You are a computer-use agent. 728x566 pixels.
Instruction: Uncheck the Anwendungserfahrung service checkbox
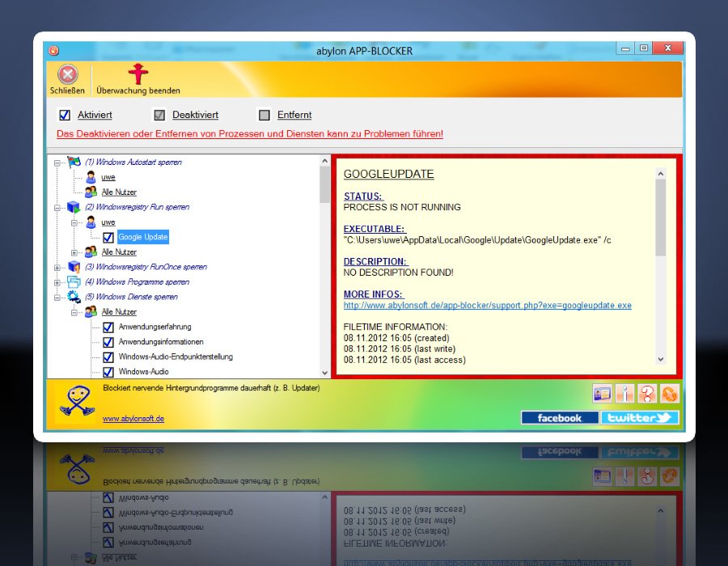click(x=108, y=327)
